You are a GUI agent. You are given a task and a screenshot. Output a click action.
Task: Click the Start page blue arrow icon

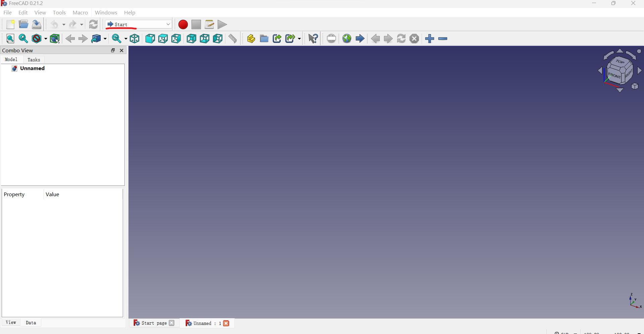(x=360, y=39)
